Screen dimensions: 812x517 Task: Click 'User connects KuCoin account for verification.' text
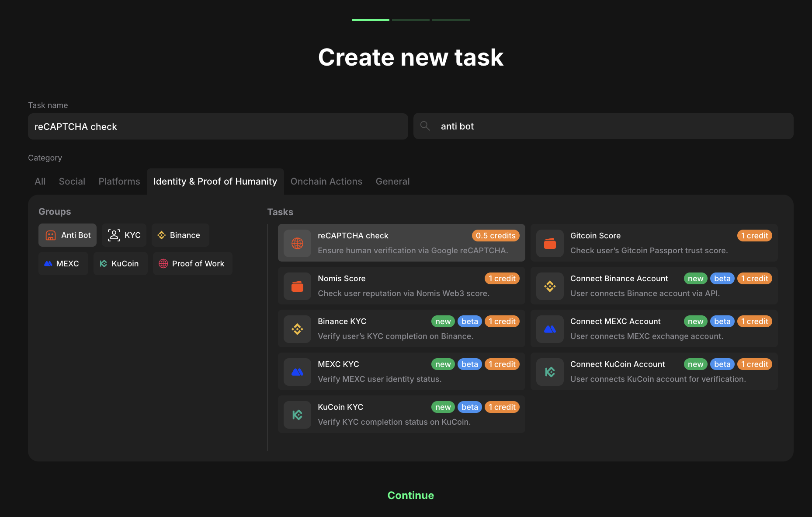(x=658, y=379)
